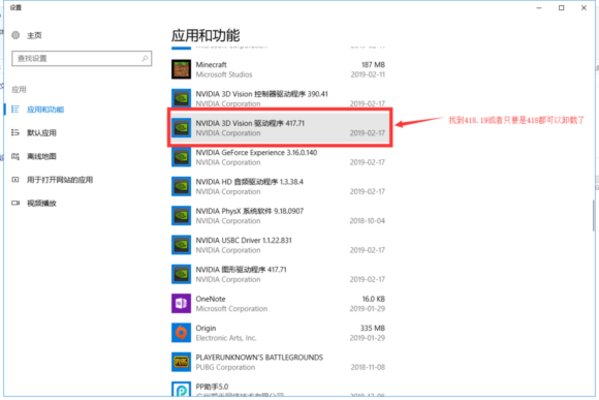
Task: Select NVIDIA 3D Vision 驱动程序 417.71 entry
Action: [x=250, y=123]
